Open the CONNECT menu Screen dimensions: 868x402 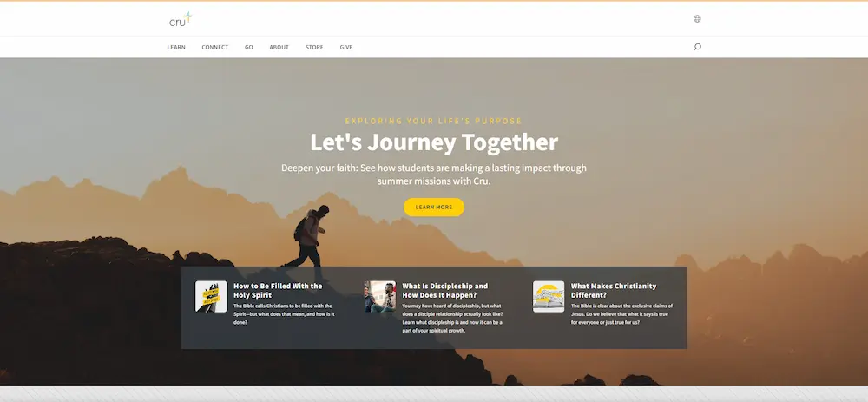tap(214, 47)
